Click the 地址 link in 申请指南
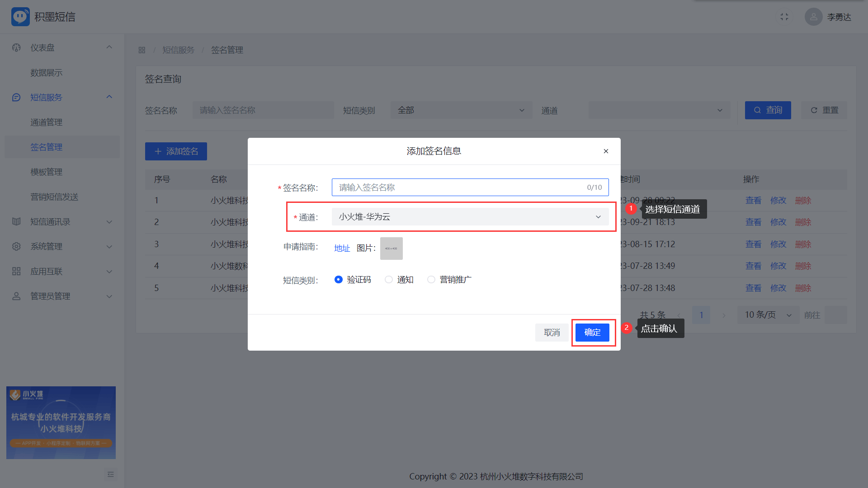 coord(342,248)
